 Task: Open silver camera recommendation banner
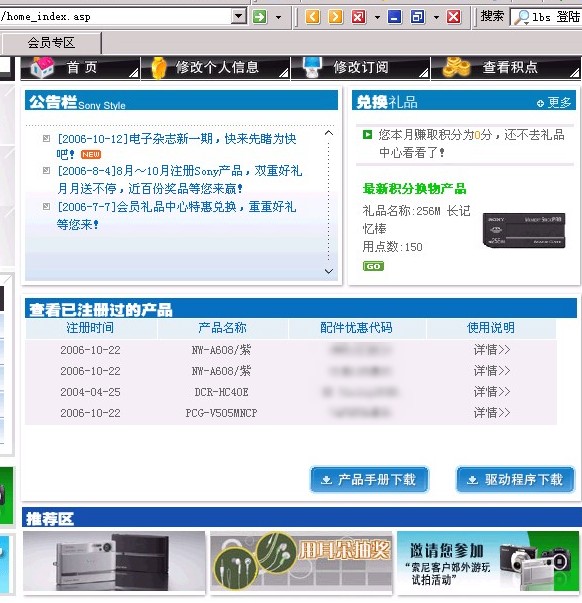click(114, 561)
